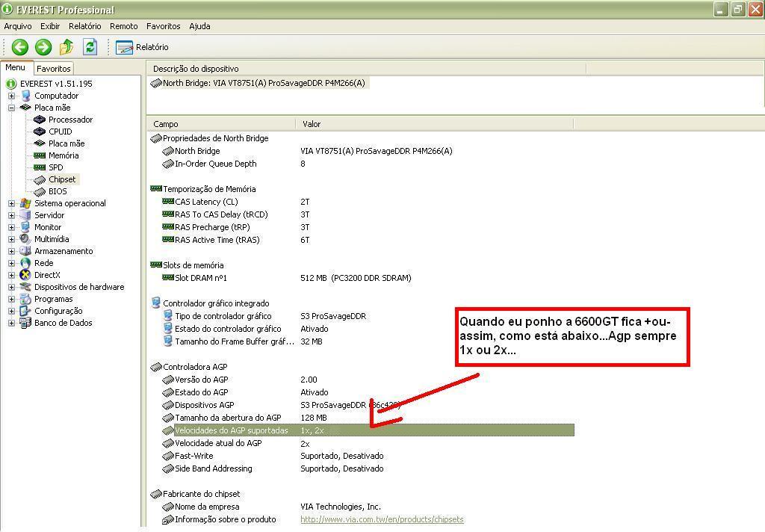Click the Dispositivos de hardware icon
The width and height of the screenshot is (765, 532).
25,287
